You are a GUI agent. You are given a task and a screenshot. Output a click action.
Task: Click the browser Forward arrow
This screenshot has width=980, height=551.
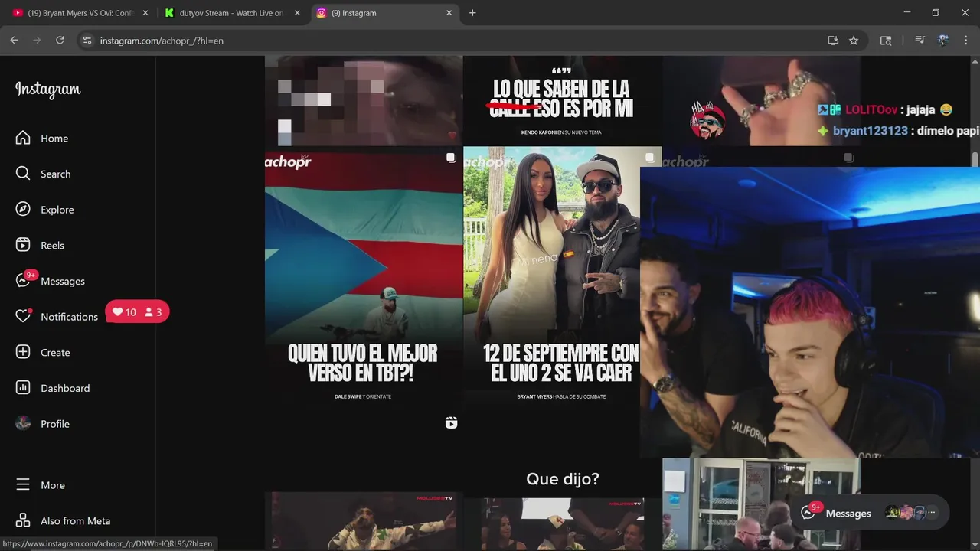pos(37,41)
